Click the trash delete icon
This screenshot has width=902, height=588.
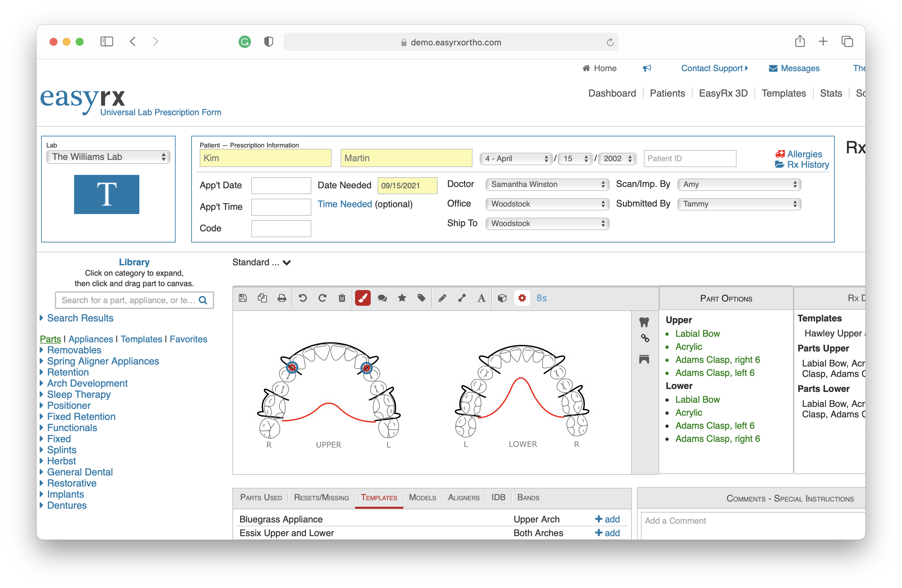[342, 298]
